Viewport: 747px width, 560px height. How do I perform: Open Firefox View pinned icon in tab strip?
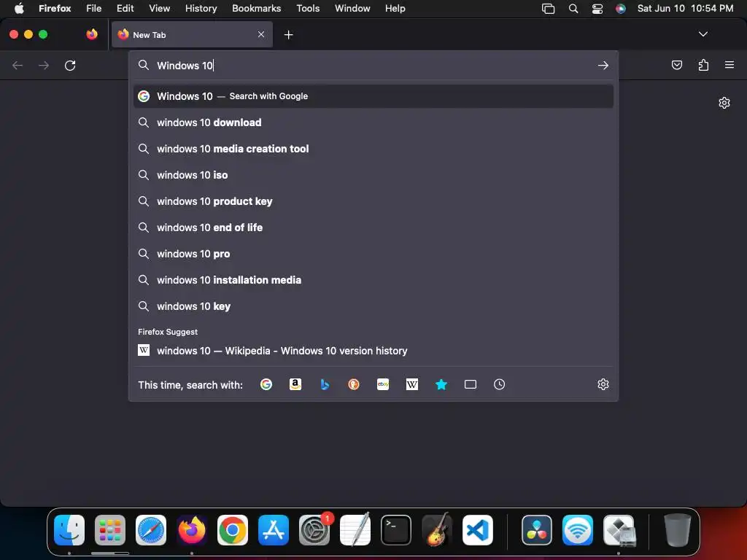(92, 34)
